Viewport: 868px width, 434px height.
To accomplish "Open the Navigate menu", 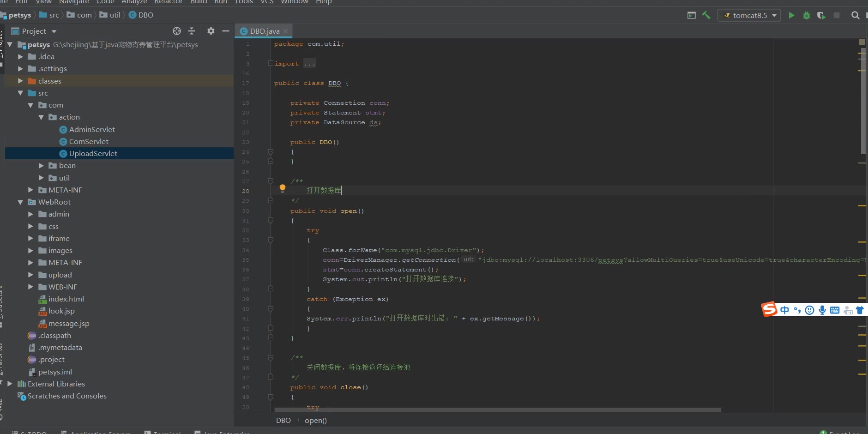I will point(74,2).
